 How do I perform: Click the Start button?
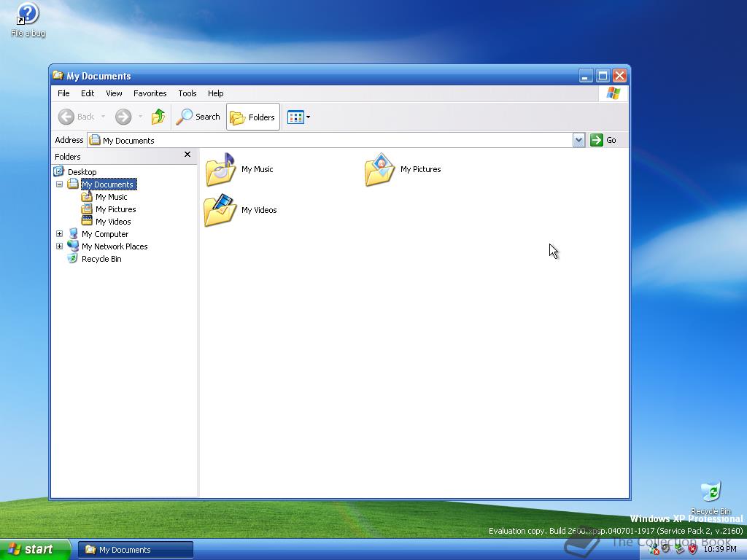[35, 550]
